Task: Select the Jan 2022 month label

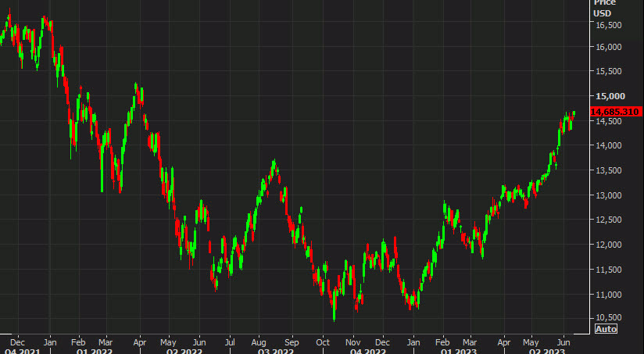Action: point(50,342)
